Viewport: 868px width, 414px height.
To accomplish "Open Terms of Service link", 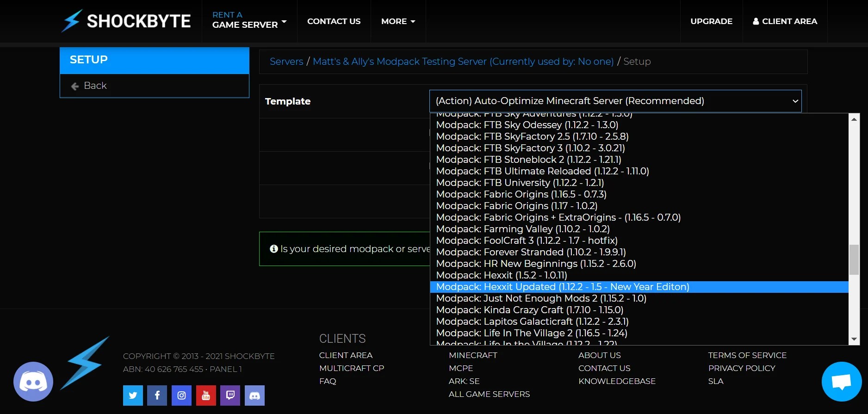I will (747, 355).
